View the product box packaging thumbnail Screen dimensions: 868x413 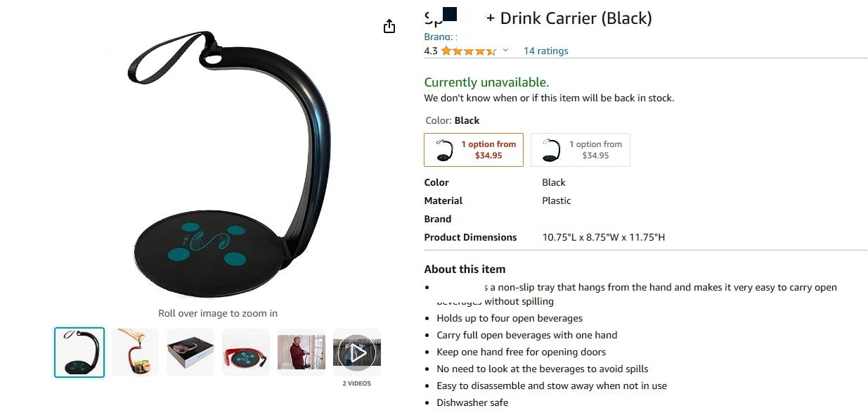pos(190,352)
